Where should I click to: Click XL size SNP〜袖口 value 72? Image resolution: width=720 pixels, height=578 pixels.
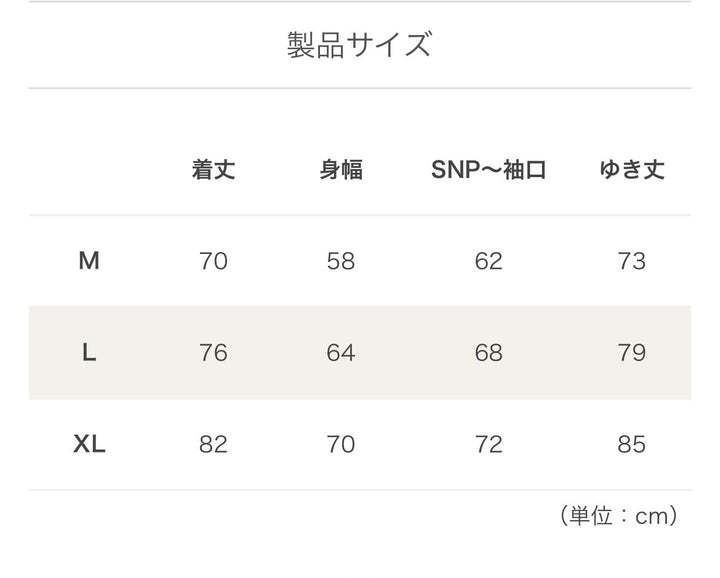(489, 444)
